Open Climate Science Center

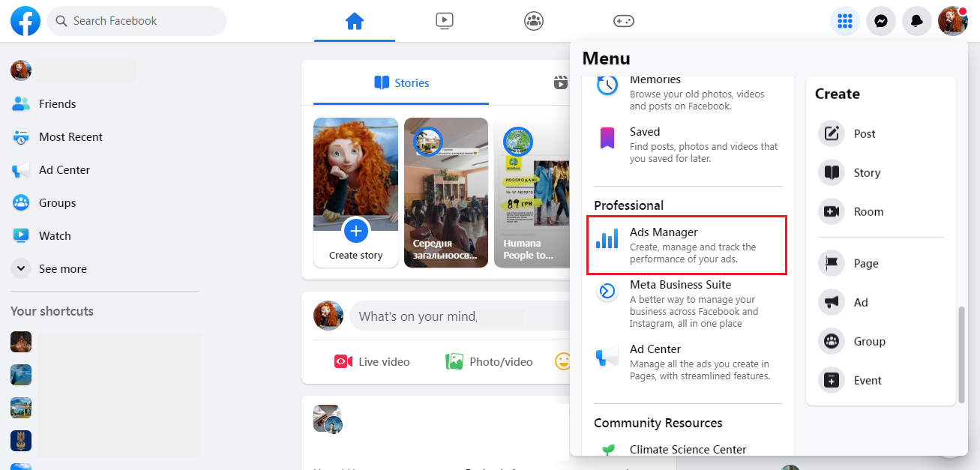point(688,450)
